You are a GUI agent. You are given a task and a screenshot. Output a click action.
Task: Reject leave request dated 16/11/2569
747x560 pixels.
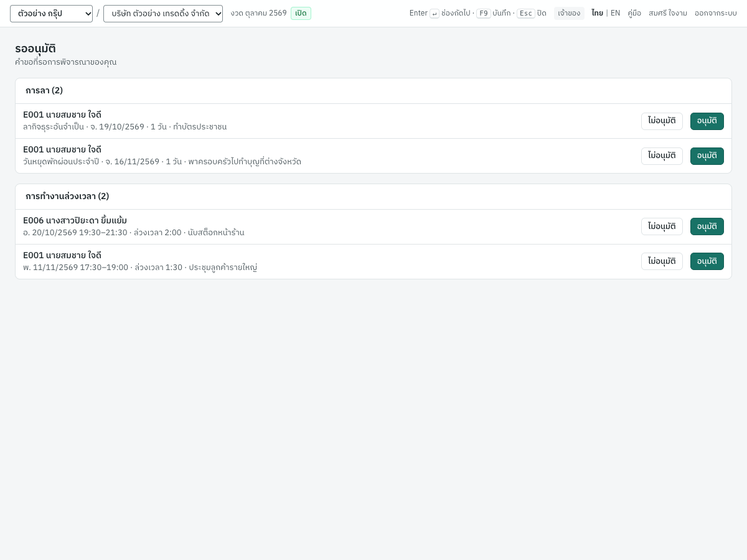tap(662, 156)
